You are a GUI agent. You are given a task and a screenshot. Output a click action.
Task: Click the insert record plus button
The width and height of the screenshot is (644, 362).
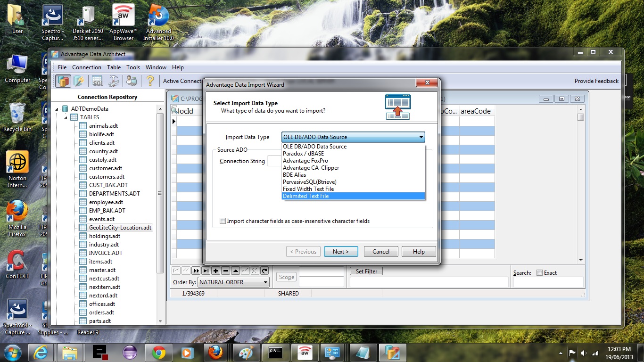(x=215, y=271)
